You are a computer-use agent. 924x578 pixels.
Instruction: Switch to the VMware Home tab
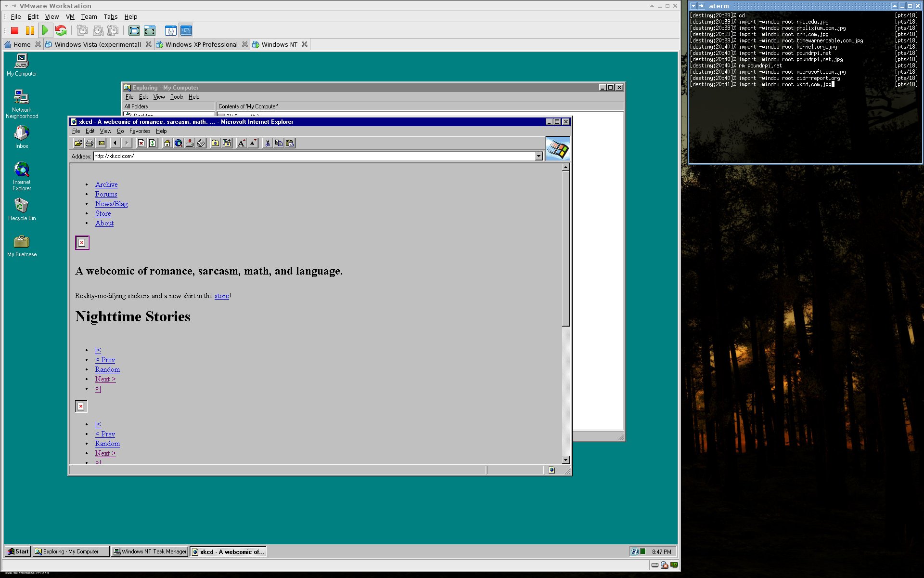22,44
